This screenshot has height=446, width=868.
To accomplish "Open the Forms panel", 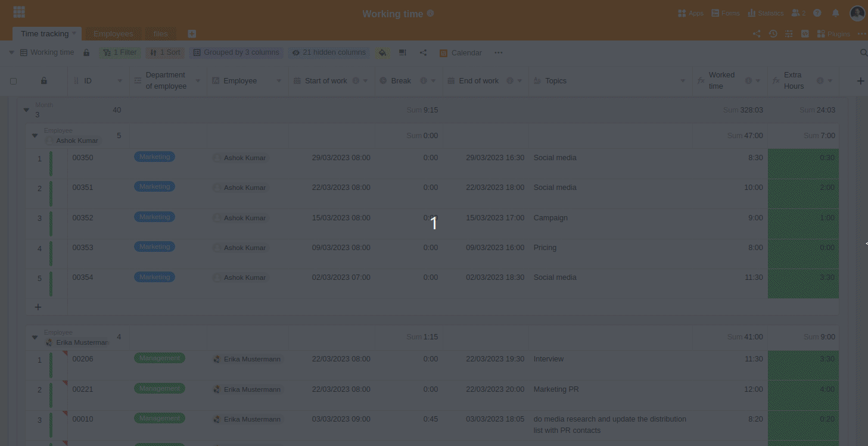I will (x=725, y=13).
